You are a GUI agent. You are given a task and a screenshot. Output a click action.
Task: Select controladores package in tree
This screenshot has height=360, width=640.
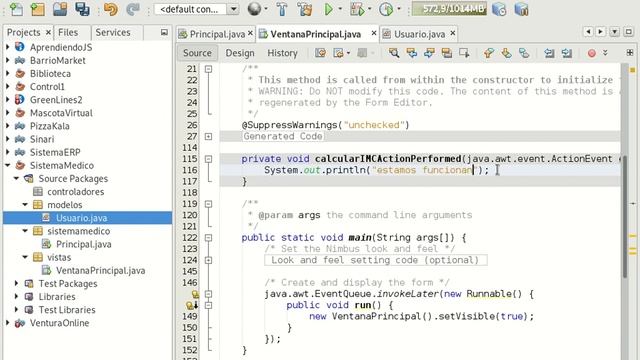(x=76, y=191)
